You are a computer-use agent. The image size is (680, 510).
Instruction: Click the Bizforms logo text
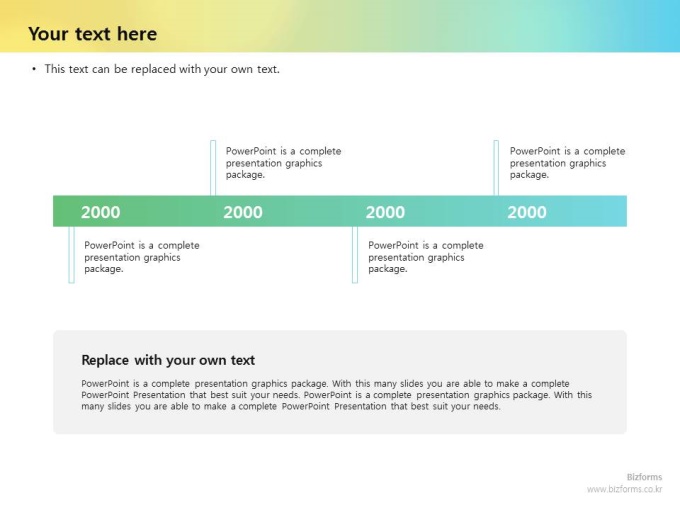pyautogui.click(x=644, y=477)
